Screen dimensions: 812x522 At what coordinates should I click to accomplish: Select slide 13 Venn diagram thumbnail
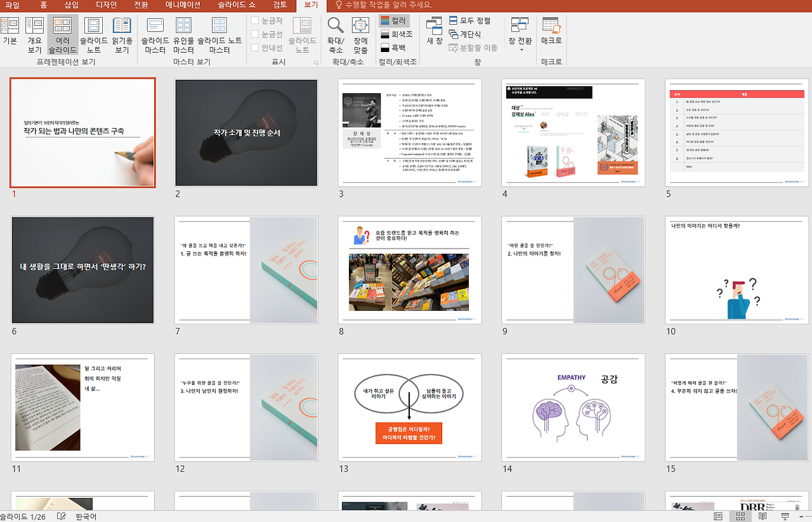[x=410, y=407]
